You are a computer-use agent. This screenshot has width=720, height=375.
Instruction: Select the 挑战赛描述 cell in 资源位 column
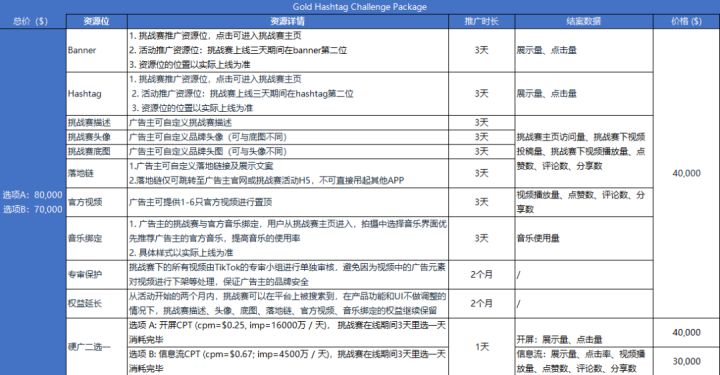pyautogui.click(x=97, y=123)
